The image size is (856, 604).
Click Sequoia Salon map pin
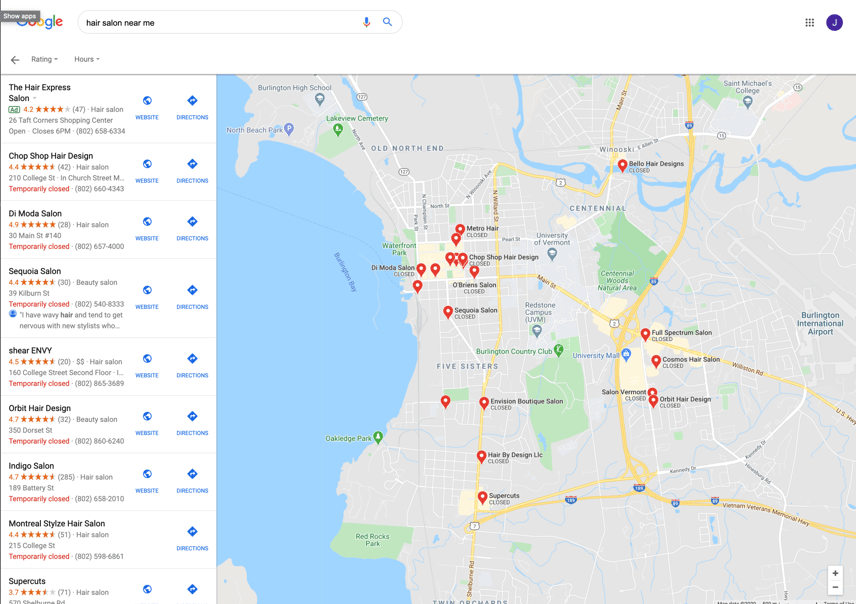point(448,312)
